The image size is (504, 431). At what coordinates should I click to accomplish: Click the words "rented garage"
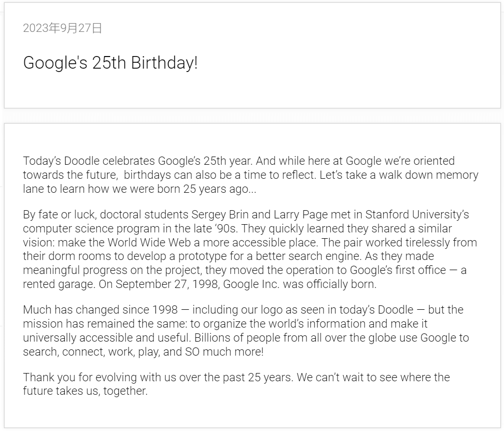coord(58,284)
